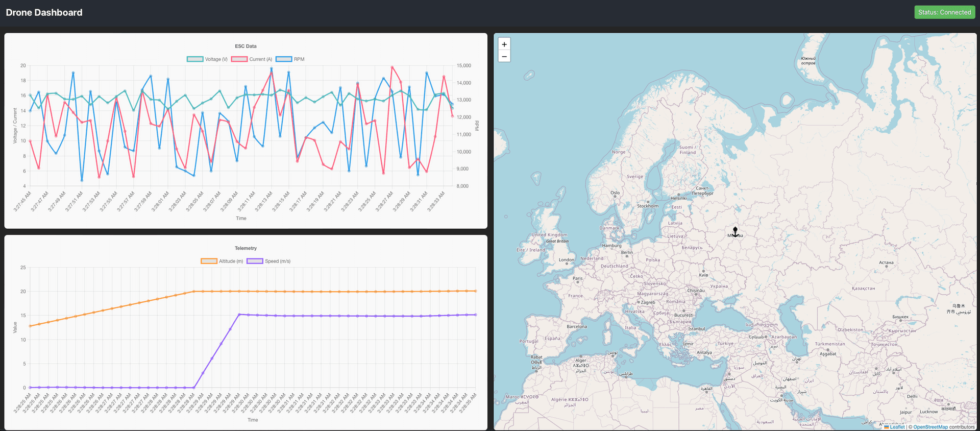Click the drone location marker near Moscow
Screen dimensions: 980x431
(735, 232)
